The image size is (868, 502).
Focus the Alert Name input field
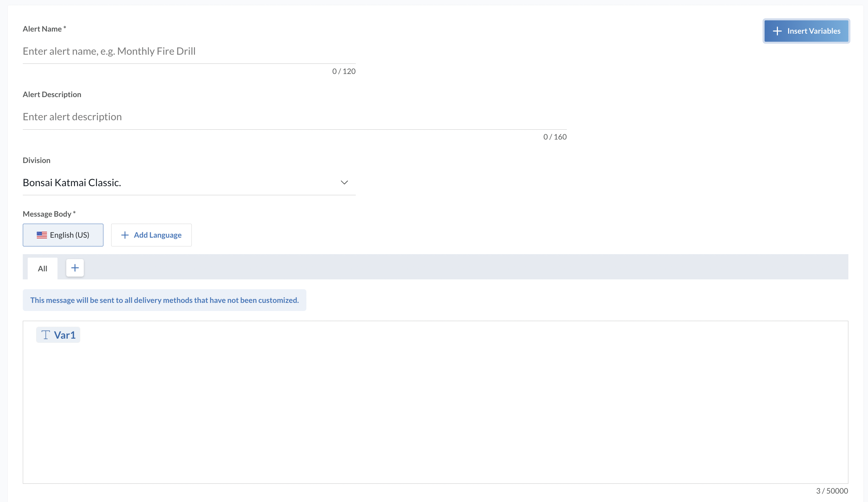tap(189, 52)
